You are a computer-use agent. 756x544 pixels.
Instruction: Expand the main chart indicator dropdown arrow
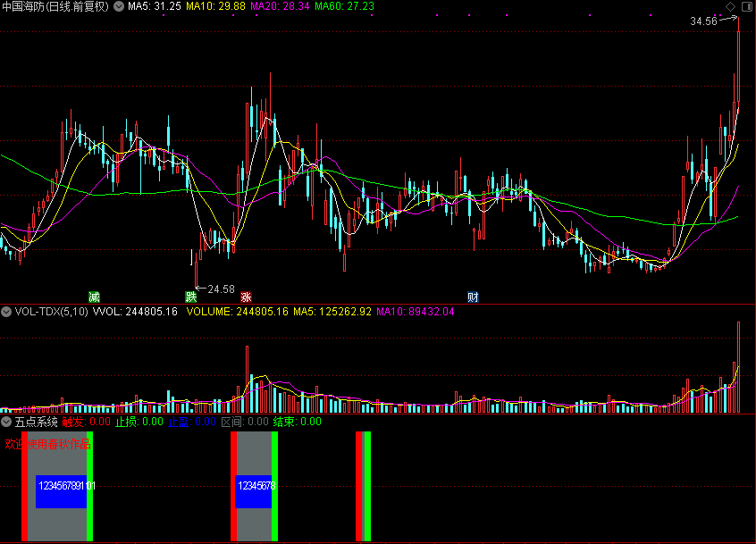pos(120,6)
